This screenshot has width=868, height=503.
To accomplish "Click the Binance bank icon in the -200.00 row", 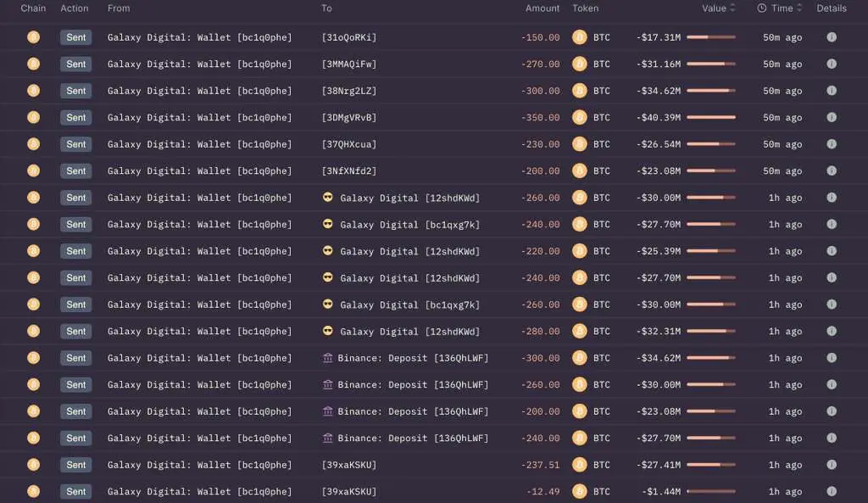I will point(328,411).
